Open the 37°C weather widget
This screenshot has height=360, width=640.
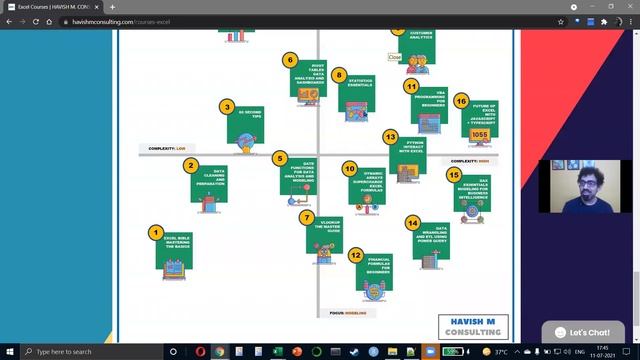pyautogui.click(x=495, y=351)
